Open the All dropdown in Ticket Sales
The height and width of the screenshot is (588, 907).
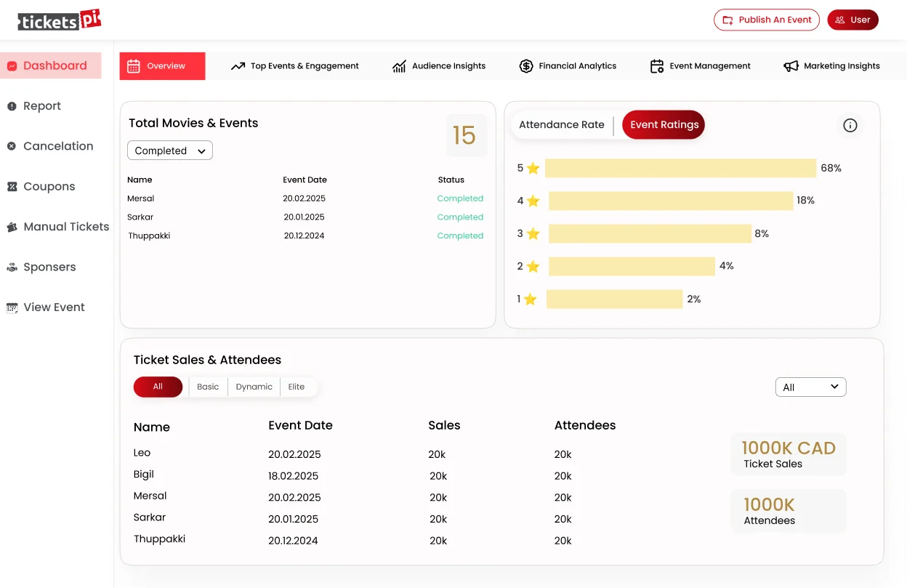click(x=811, y=387)
